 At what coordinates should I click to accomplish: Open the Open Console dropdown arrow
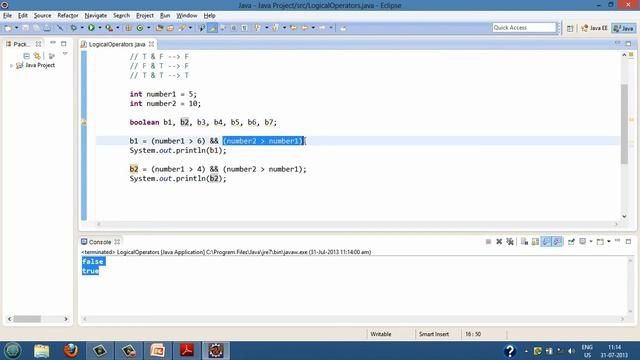point(609,242)
